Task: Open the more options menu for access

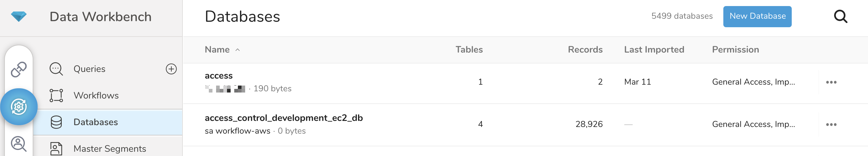Action: 831,82
